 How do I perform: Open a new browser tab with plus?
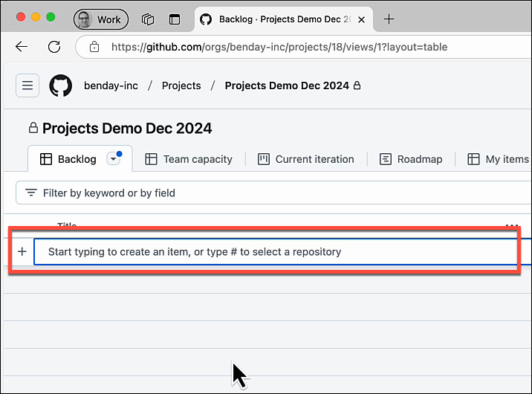tap(389, 19)
